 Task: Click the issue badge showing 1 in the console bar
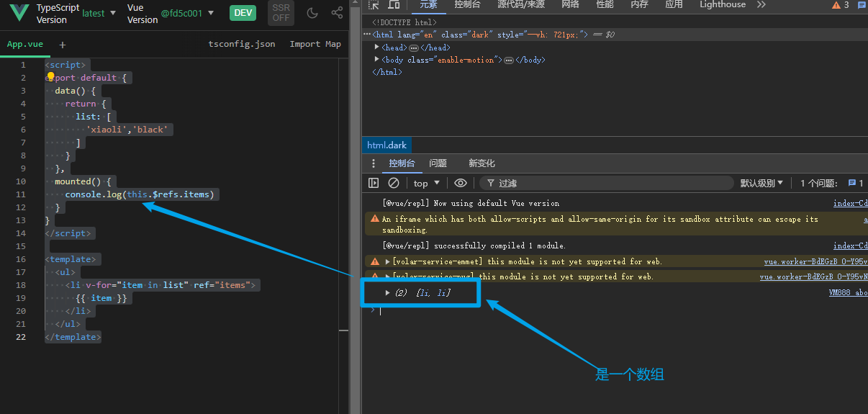(x=856, y=183)
